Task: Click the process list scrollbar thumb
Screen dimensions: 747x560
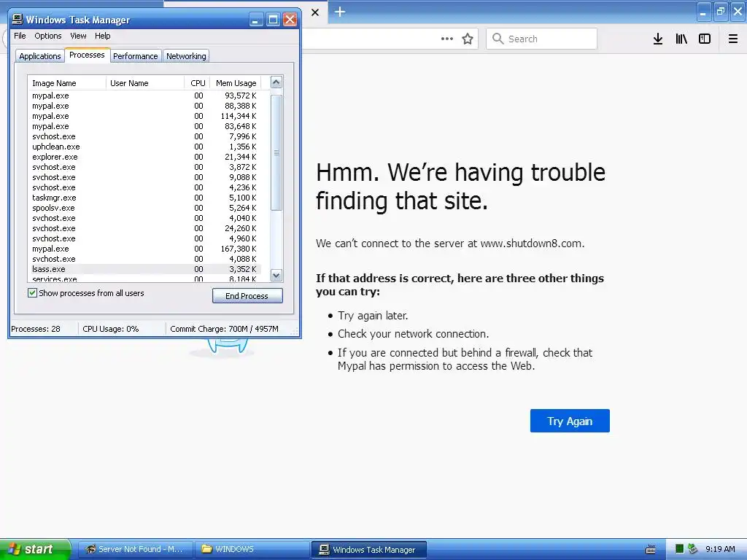Action: tap(276, 152)
